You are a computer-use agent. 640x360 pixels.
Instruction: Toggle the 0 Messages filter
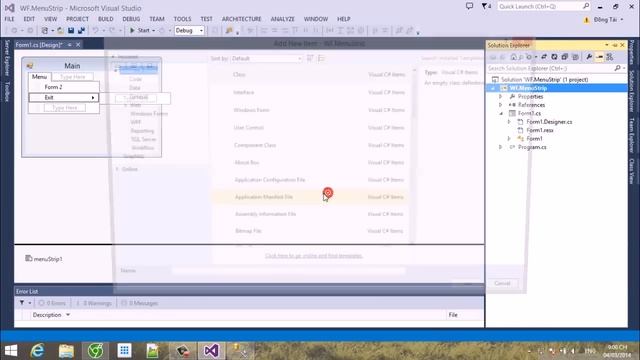click(140, 303)
